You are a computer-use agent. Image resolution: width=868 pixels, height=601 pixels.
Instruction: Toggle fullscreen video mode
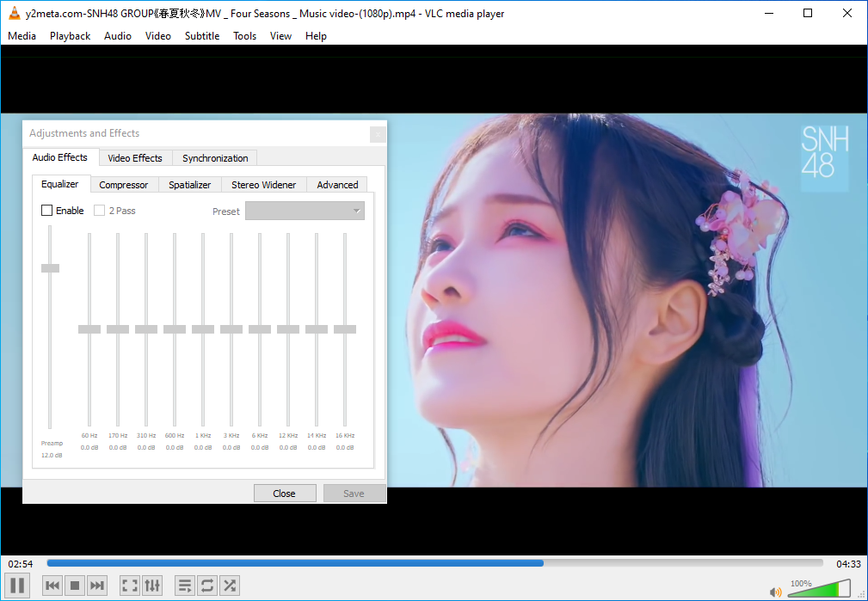130,586
